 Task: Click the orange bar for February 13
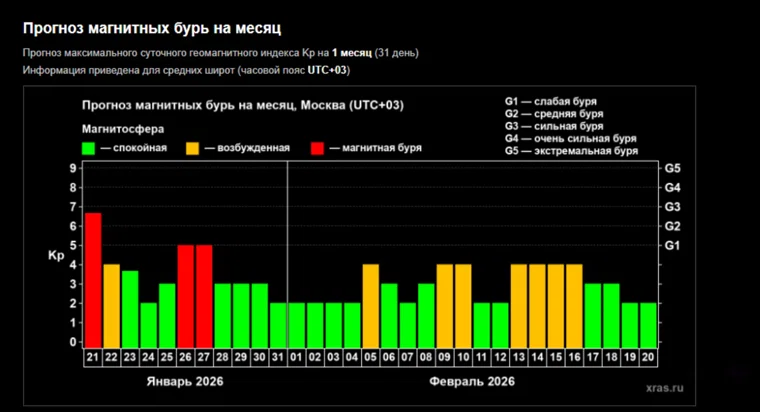[519, 304]
